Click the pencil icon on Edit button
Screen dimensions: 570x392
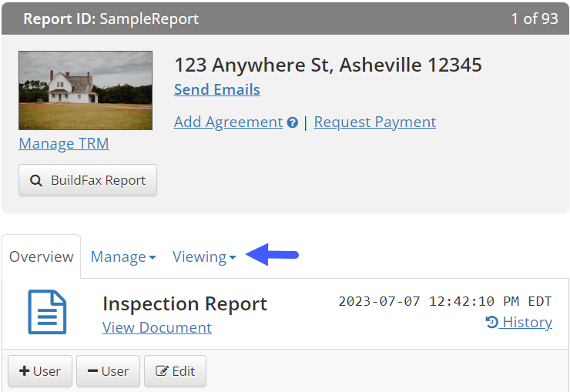point(162,371)
